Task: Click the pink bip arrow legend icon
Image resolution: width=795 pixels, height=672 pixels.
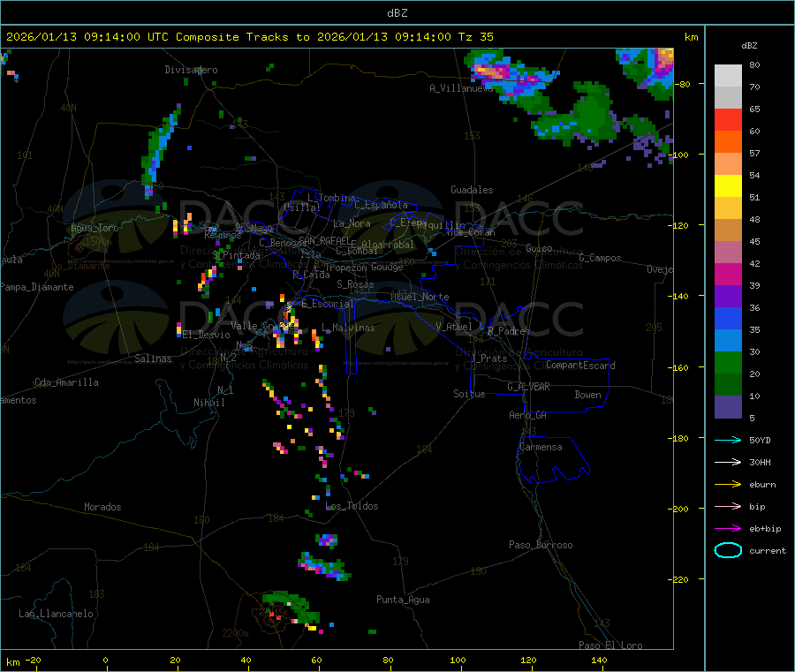Action: (728, 506)
